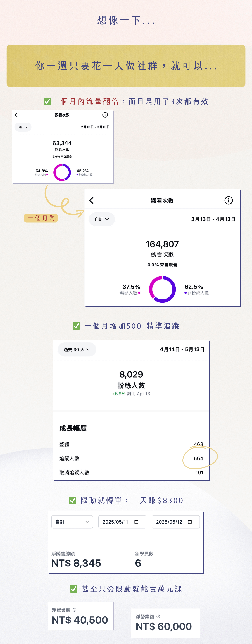Click green checkbox beside 甚至只發限動就能賣萬元課
Screen dimensions: 252x644
click(x=73, y=589)
